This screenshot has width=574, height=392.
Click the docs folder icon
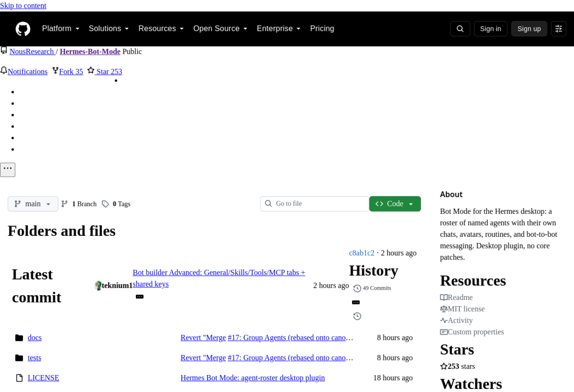point(19,338)
